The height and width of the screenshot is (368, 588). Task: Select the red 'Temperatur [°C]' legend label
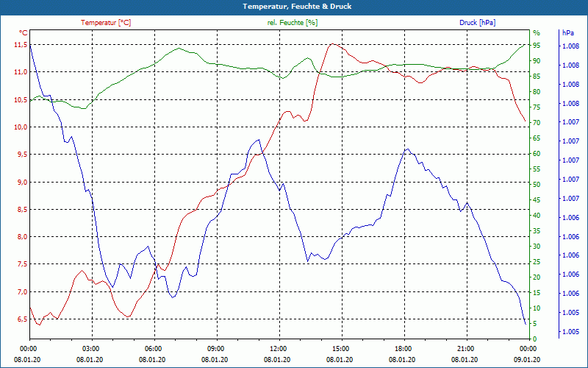point(106,23)
